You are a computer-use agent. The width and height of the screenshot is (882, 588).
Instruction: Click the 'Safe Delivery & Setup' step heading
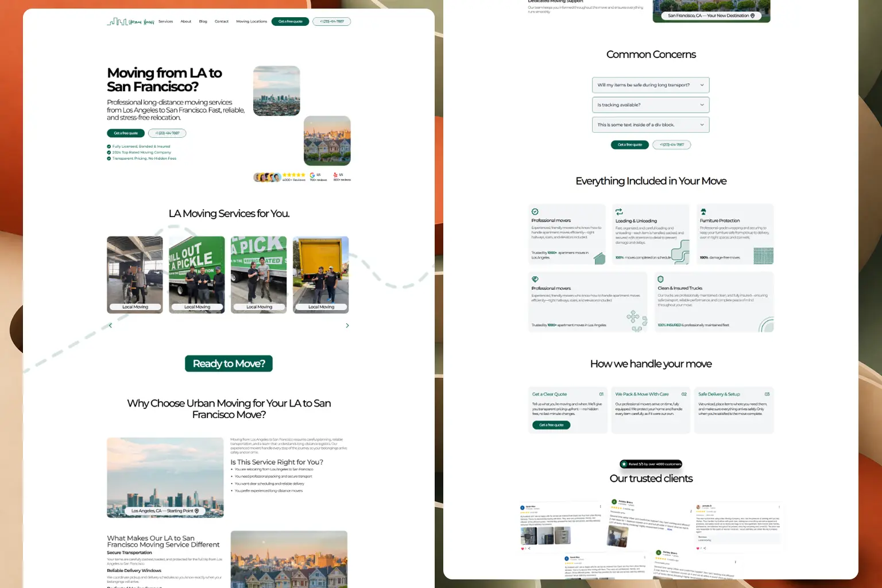(719, 394)
